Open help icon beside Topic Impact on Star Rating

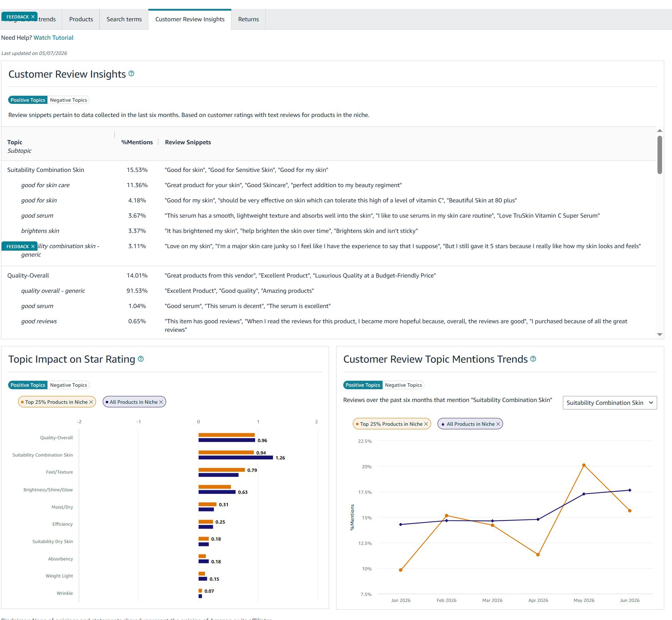(141, 359)
